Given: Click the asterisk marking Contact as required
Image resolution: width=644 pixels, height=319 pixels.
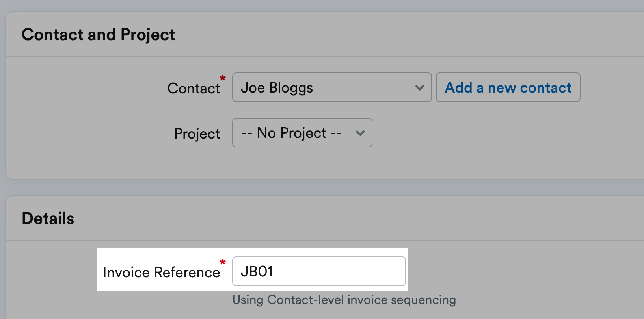Looking at the screenshot, I should tap(222, 78).
